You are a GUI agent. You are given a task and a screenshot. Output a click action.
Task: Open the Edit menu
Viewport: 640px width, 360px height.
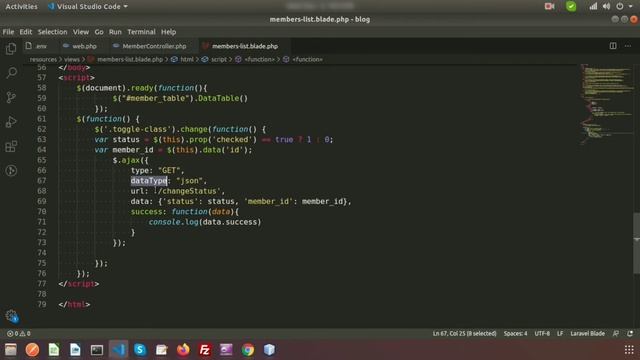click(25, 32)
